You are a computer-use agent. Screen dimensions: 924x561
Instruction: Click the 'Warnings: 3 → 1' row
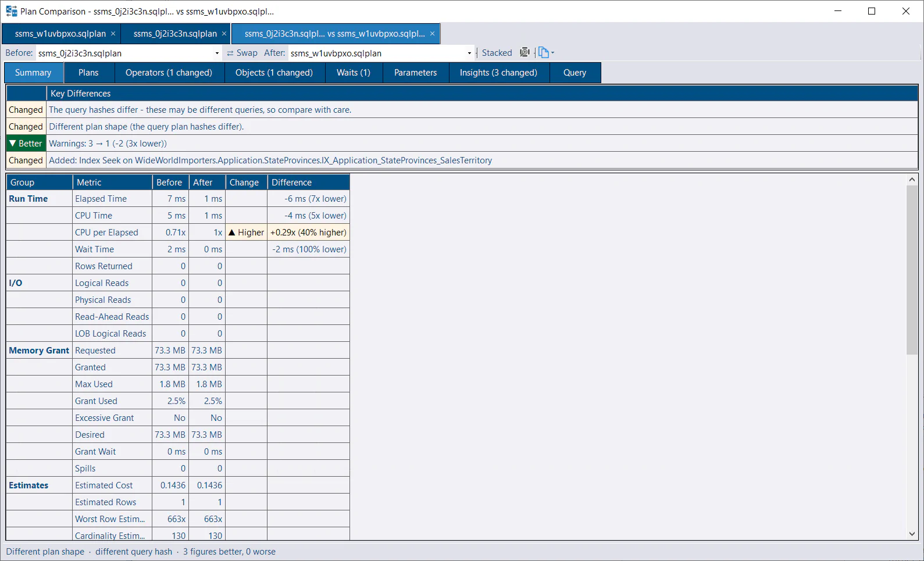pyautogui.click(x=462, y=144)
